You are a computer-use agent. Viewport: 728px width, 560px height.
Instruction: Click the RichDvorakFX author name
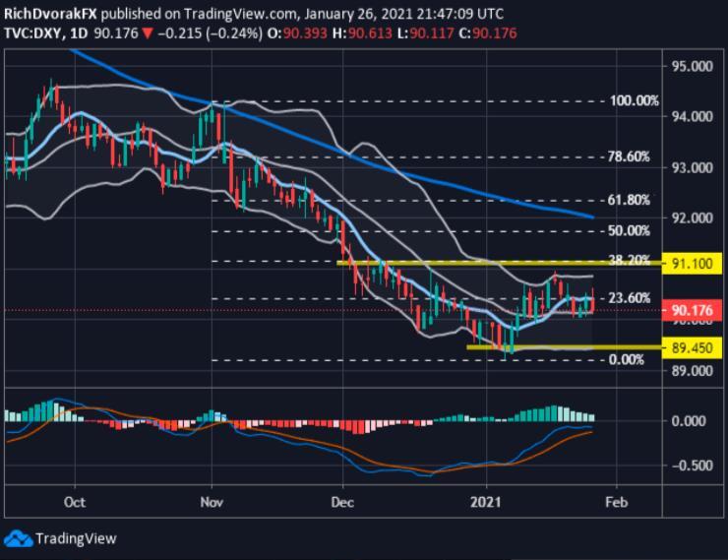(50, 14)
